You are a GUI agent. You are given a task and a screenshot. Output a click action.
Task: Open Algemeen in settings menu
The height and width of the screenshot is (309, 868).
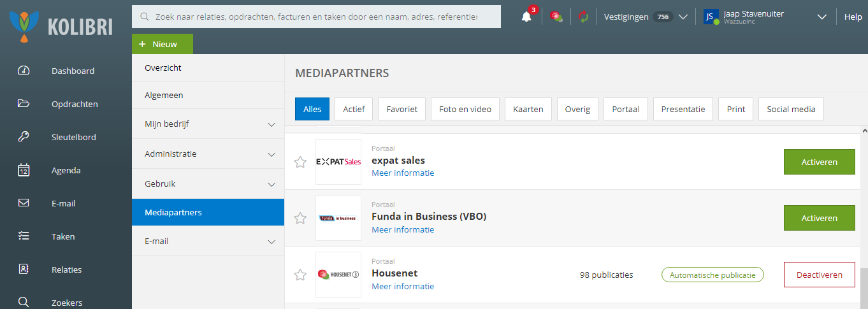pos(208,95)
